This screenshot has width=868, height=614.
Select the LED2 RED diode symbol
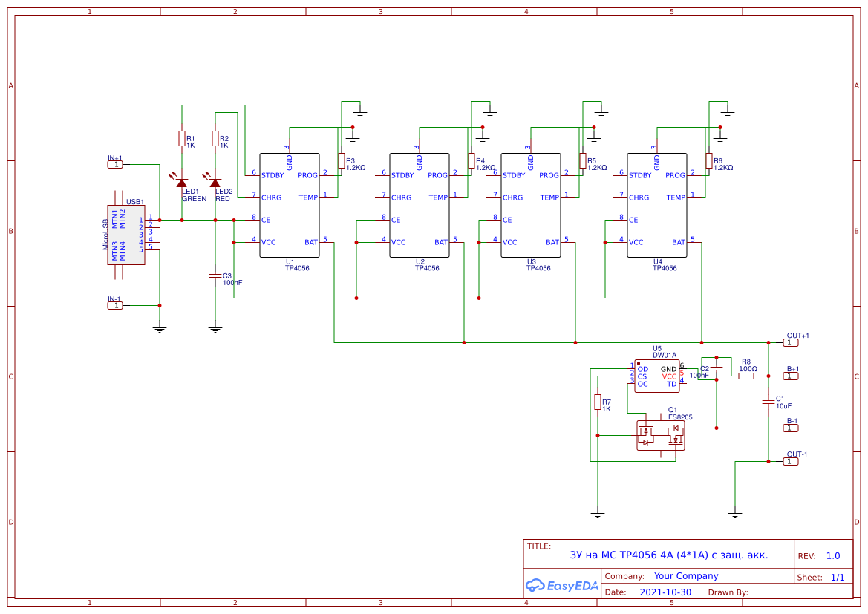(215, 183)
